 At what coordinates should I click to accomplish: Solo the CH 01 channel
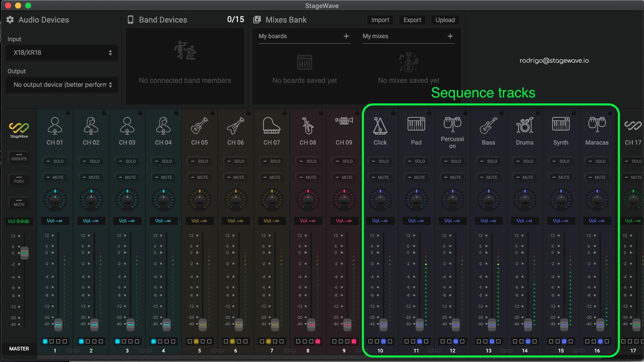[x=55, y=161]
